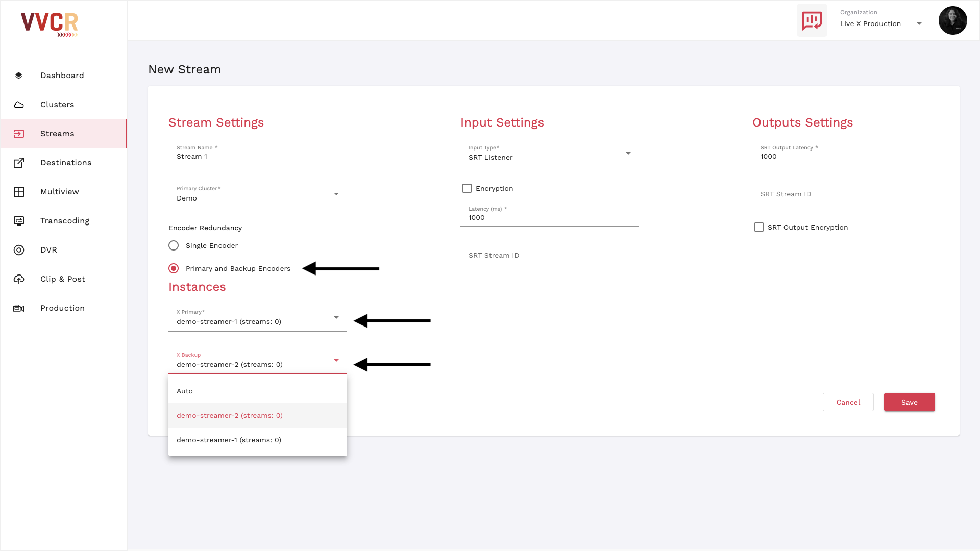980x551 pixels.
Task: Open the Dashboard layers icon
Action: (19, 76)
